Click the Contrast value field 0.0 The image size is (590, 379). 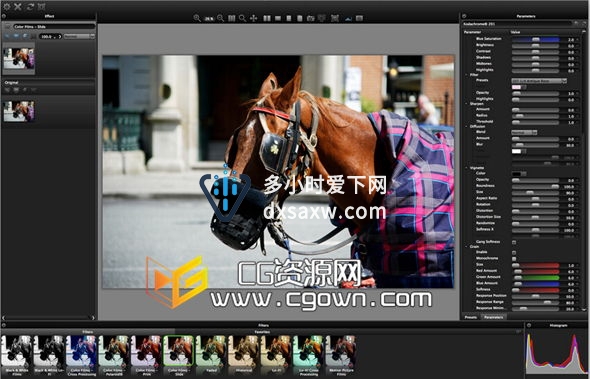coord(570,52)
